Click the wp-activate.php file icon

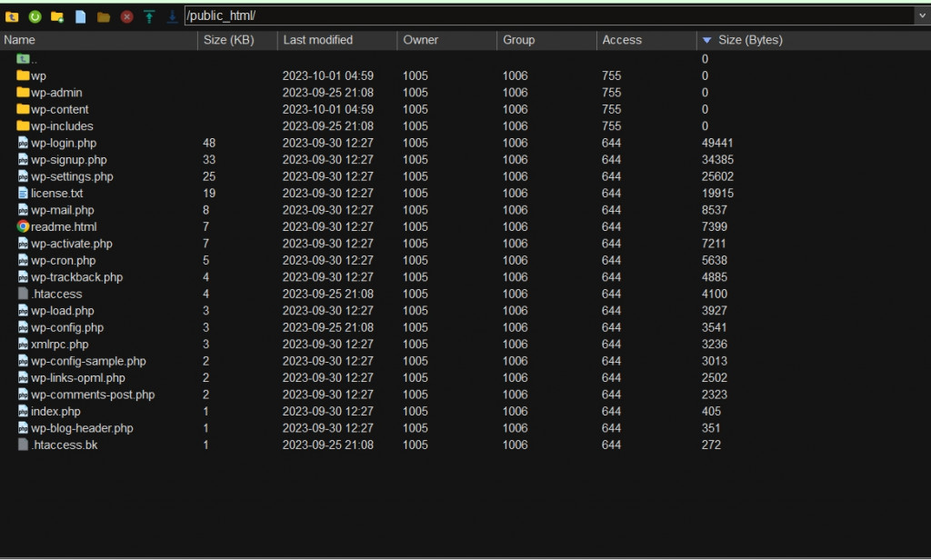[23, 243]
